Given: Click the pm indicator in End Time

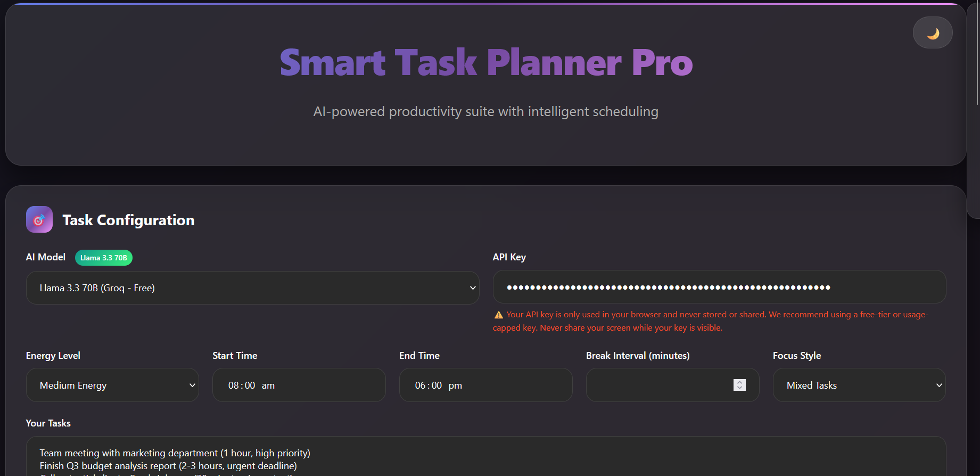Looking at the screenshot, I should click(456, 385).
